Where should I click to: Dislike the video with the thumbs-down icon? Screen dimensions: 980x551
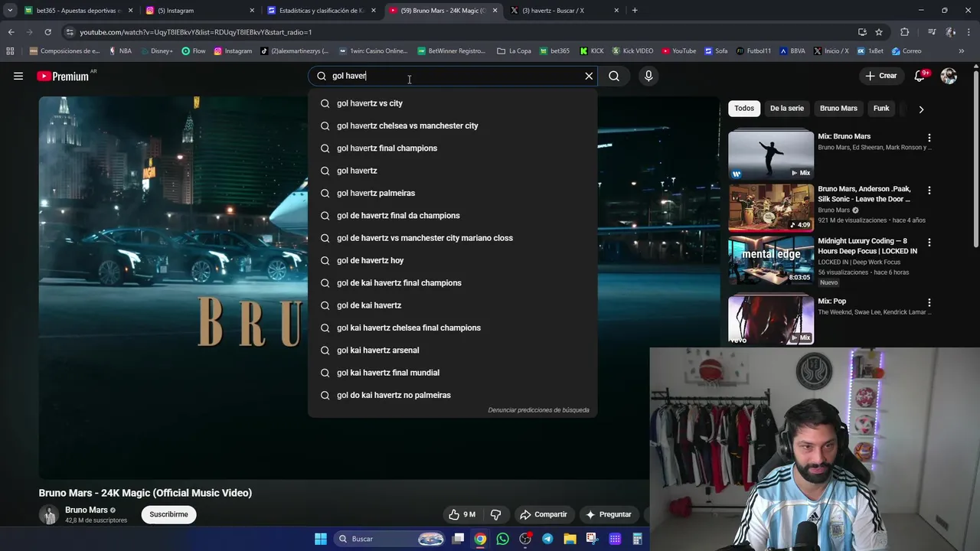[495, 514]
